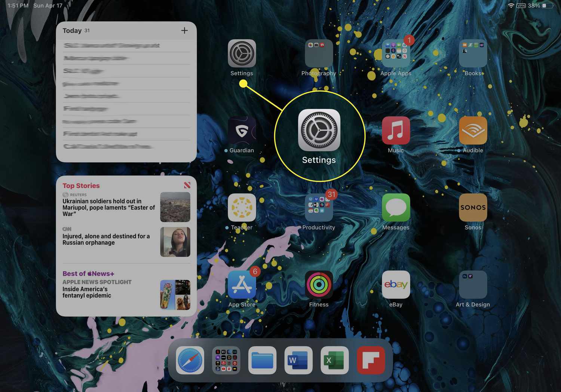Launch the Music app
561x392 pixels.
396,131
